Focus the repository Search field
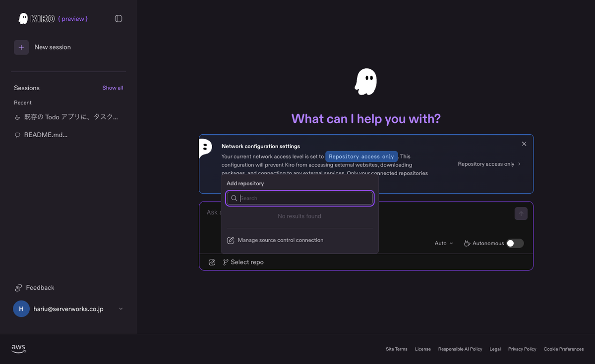The image size is (595, 364). [x=300, y=198]
